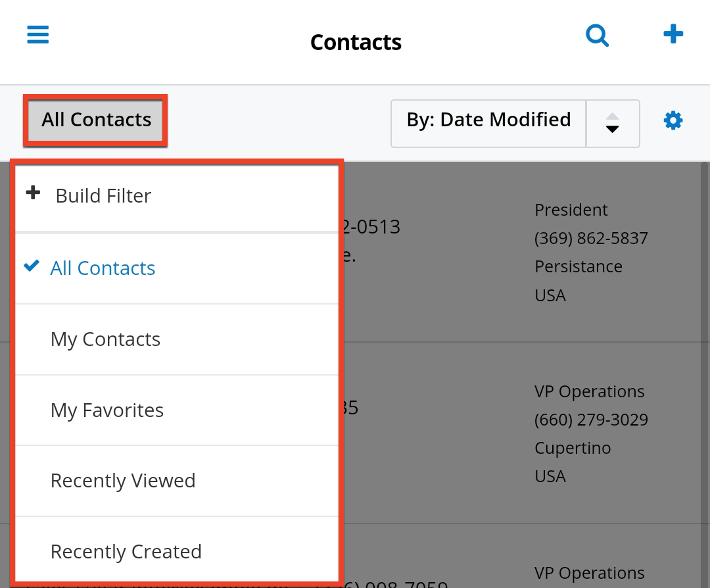Click the plus icon to create a contact
Viewport: 710px width, 588px height.
tap(673, 34)
